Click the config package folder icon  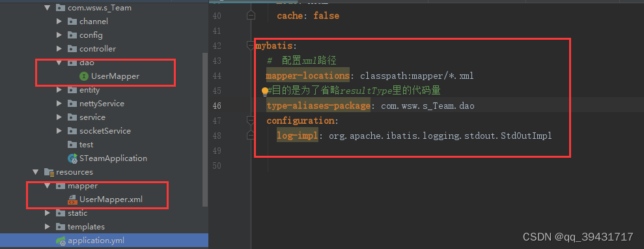coord(72,35)
